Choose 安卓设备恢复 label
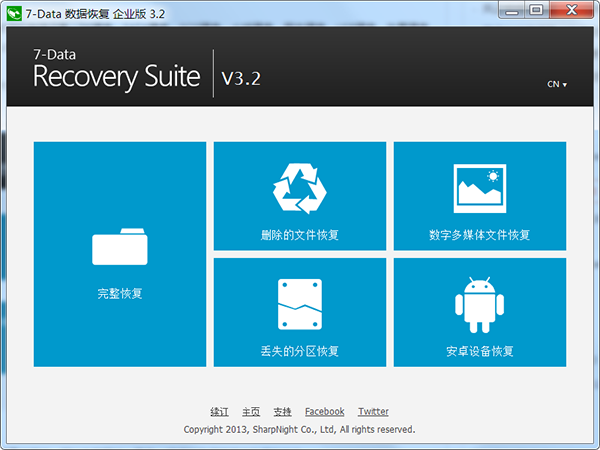 click(x=479, y=351)
